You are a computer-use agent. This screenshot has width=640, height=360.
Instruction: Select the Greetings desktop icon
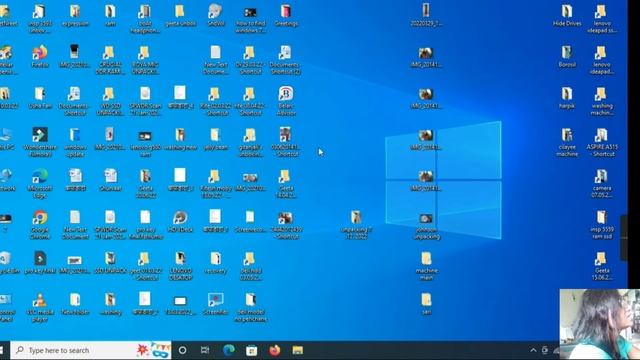286,16
